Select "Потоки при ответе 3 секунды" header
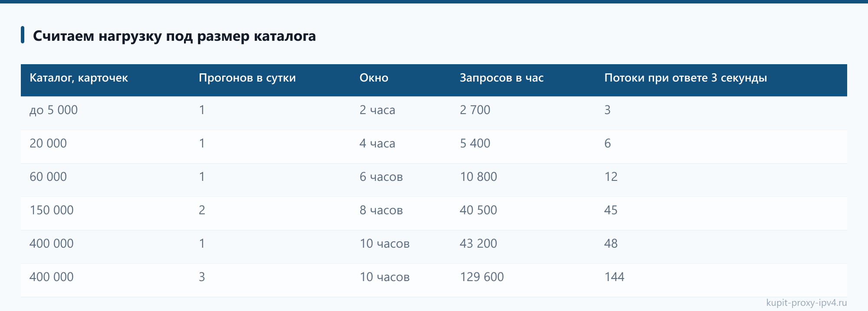The height and width of the screenshot is (311, 868). click(685, 78)
